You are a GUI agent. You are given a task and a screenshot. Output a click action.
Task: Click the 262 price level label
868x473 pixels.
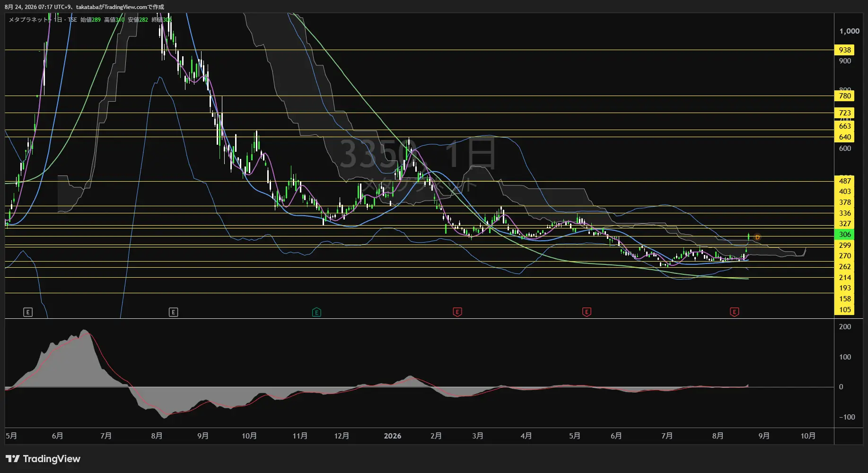(x=844, y=267)
